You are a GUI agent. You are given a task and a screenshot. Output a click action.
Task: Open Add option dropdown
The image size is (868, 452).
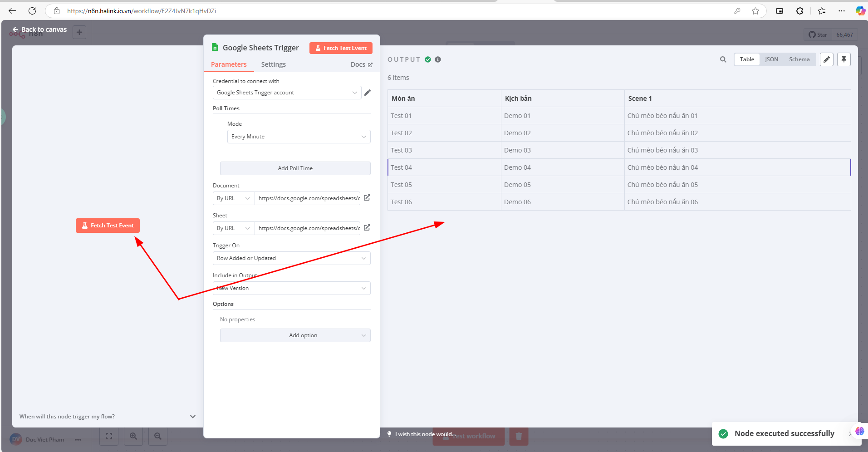coord(295,335)
